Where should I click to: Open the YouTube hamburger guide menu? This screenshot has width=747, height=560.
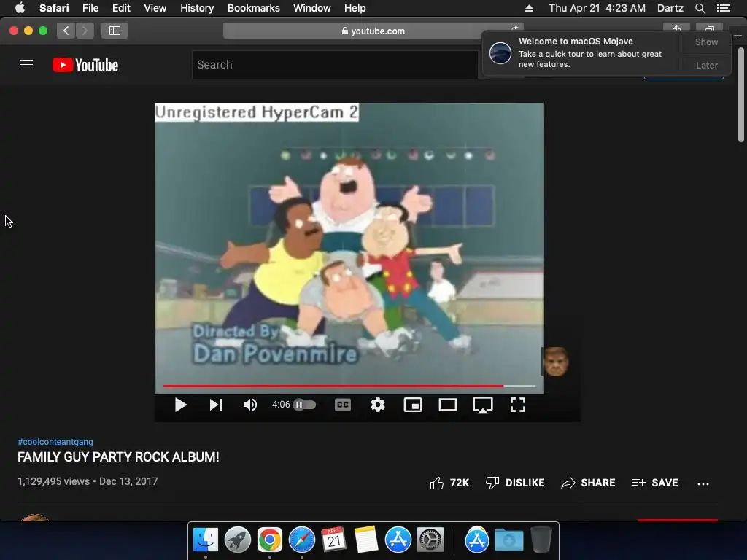tap(26, 65)
